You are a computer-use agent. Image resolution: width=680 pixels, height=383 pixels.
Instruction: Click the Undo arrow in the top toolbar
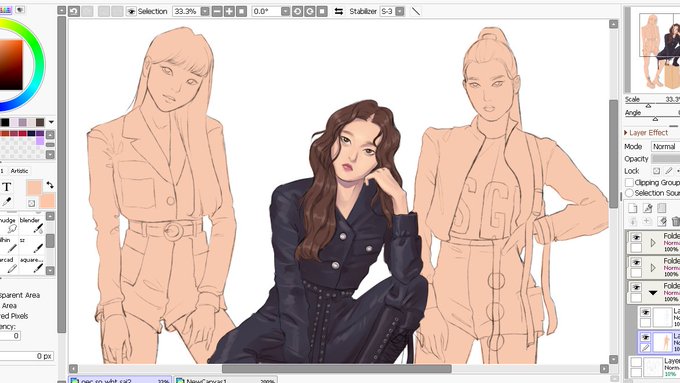(x=74, y=11)
